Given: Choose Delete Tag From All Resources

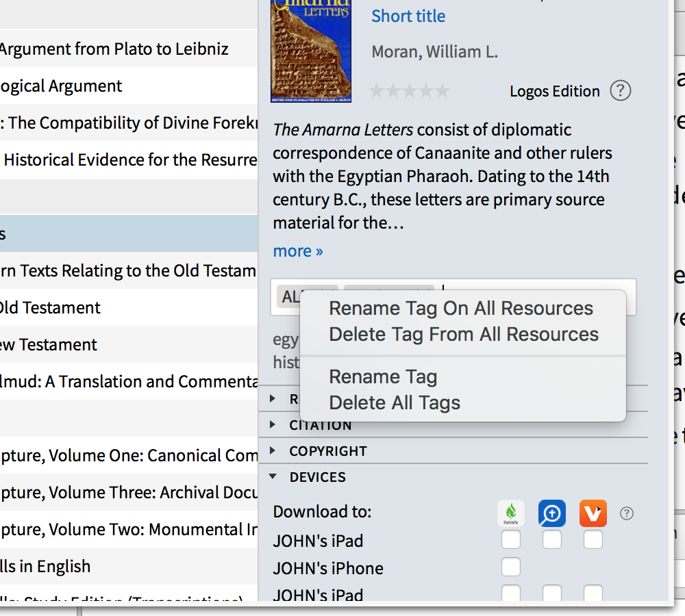Looking at the screenshot, I should click(462, 335).
